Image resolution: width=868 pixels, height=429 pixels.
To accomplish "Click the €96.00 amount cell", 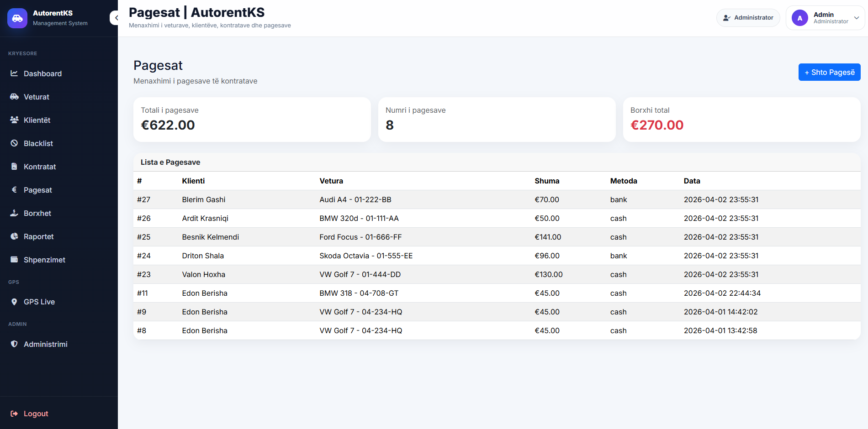I will (x=547, y=256).
